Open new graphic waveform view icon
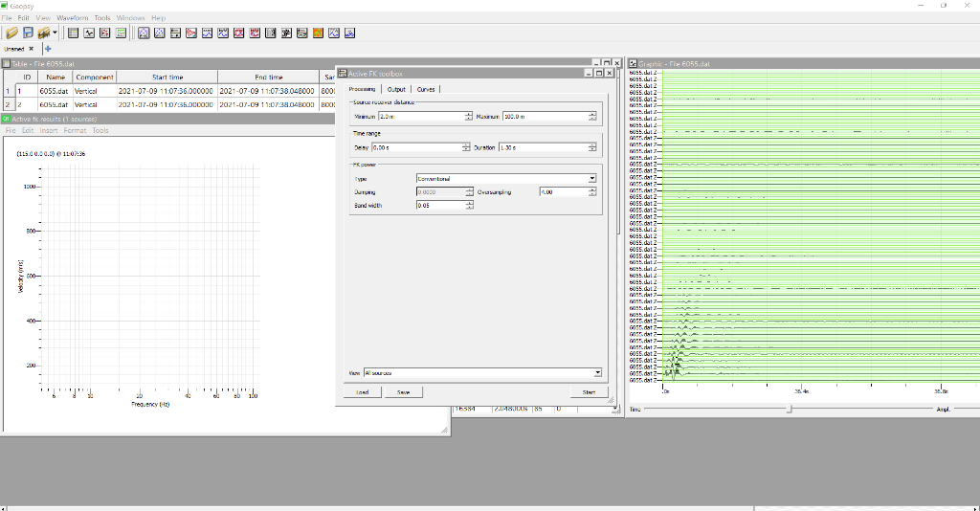Image resolution: width=980 pixels, height=511 pixels. pyautogui.click(x=89, y=33)
